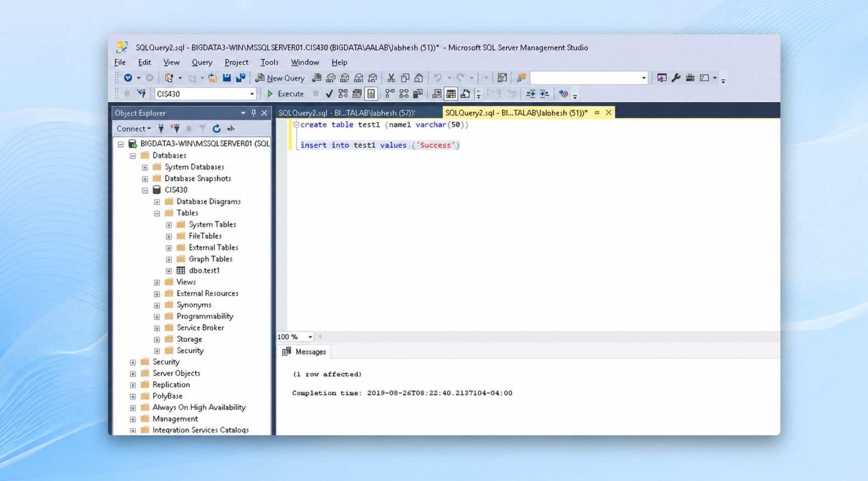Select the Graph Tables folder
This screenshot has width=868, height=481.
pyautogui.click(x=210, y=259)
